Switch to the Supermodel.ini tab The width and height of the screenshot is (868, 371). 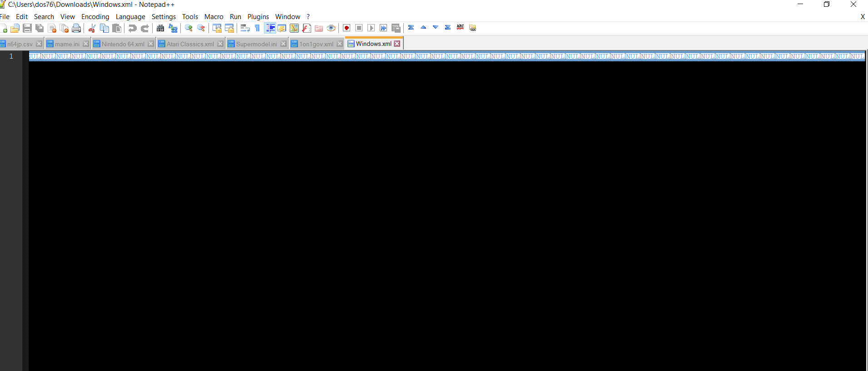[x=256, y=44]
